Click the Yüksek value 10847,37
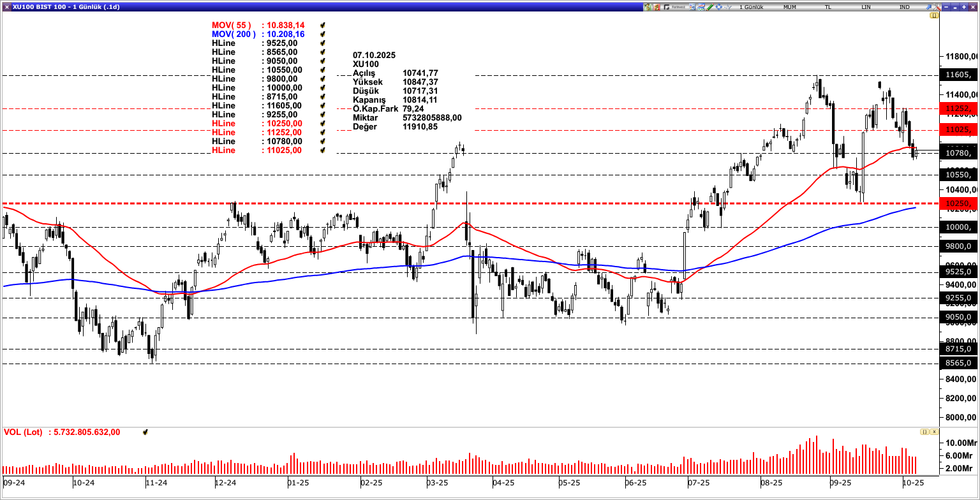The height and width of the screenshot is (500, 980). click(x=420, y=82)
